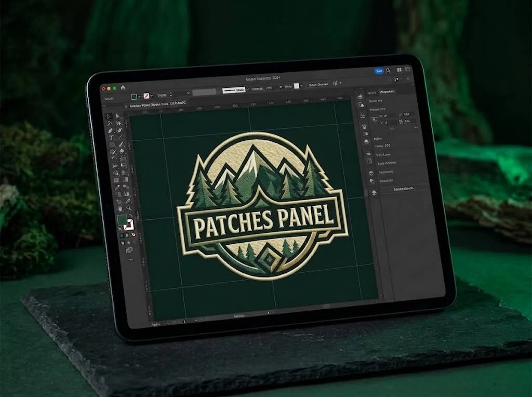The image size is (532, 397).
Task: Click the dark green fill swatch in toolbox
Action: tap(122, 219)
